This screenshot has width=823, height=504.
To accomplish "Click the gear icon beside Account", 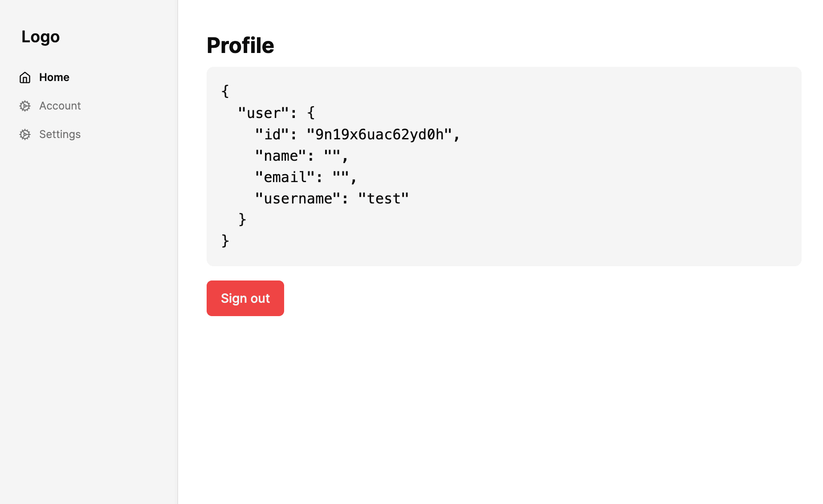I will tap(25, 106).
